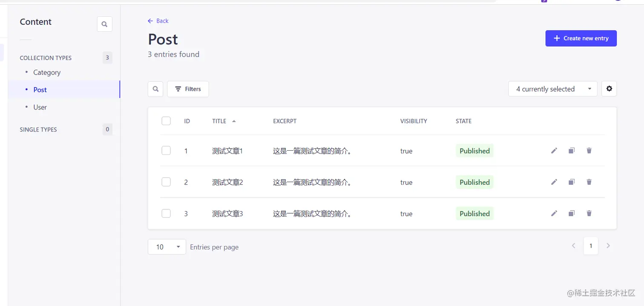The image size is (644, 306).
Task: Click the Create new entry button
Action: [x=581, y=38]
